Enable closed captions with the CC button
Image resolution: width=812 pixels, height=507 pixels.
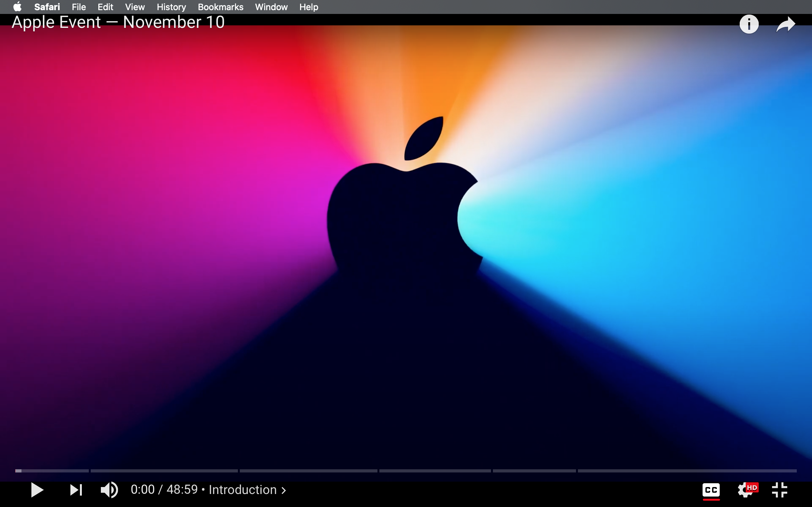pos(712,490)
